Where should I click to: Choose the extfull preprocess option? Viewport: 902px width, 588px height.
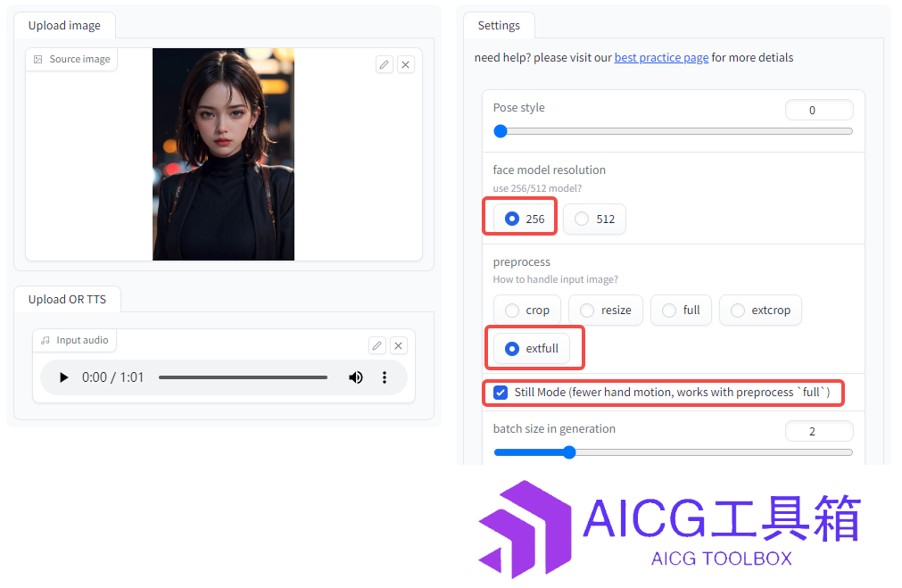click(x=532, y=348)
